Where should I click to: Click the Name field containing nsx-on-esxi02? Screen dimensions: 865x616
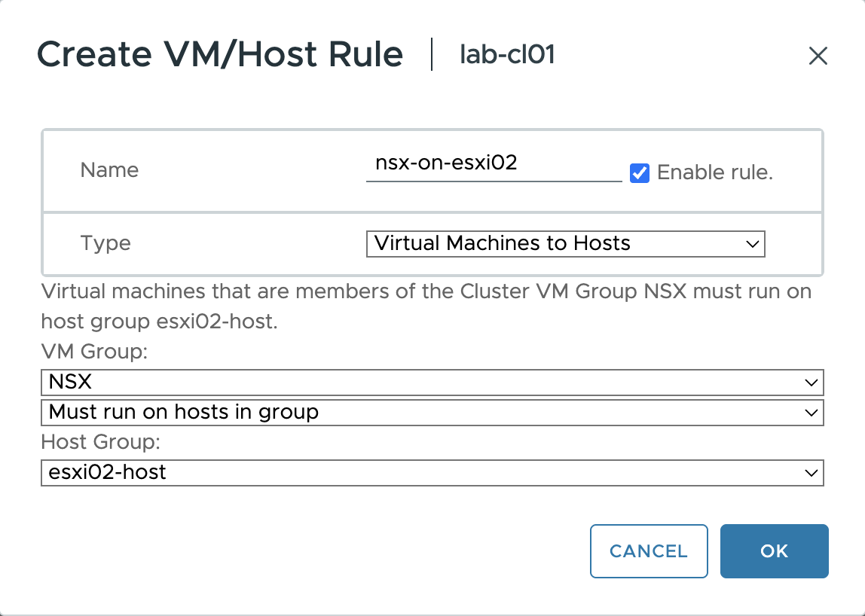(494, 164)
